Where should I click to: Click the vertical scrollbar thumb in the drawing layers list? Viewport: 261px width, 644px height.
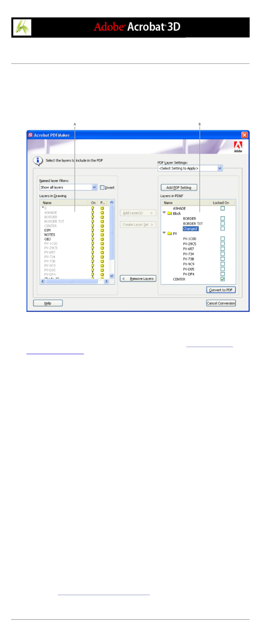pos(112,232)
